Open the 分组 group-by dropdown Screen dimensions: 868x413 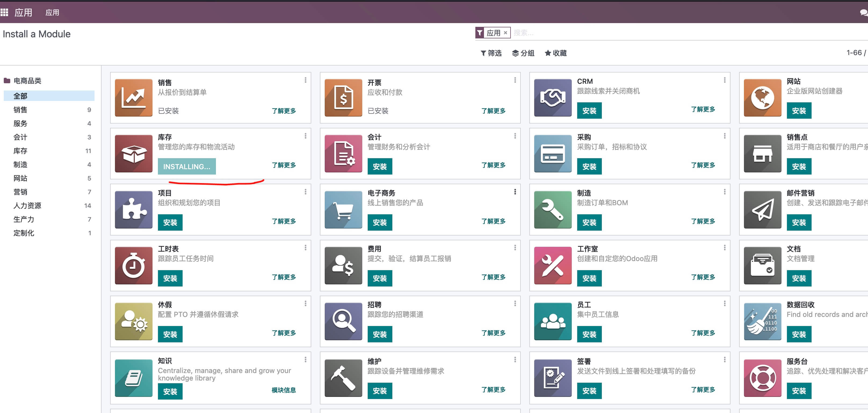pyautogui.click(x=523, y=53)
